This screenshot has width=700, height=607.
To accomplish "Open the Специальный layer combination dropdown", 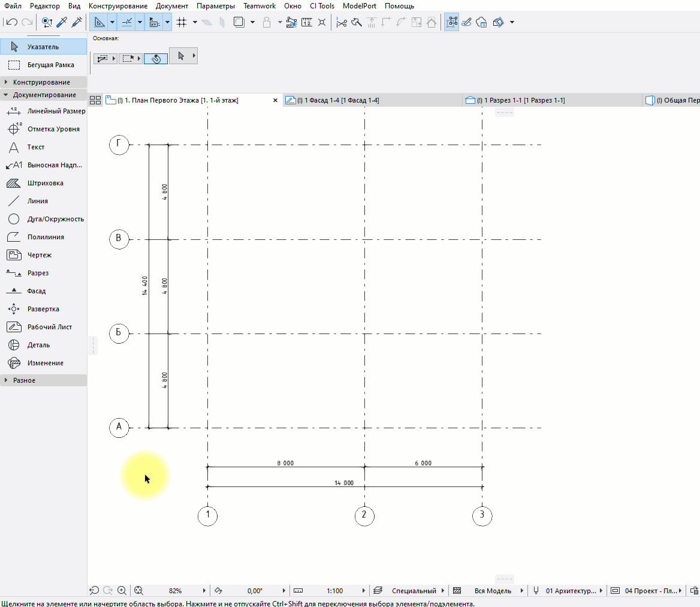I will tap(442, 590).
